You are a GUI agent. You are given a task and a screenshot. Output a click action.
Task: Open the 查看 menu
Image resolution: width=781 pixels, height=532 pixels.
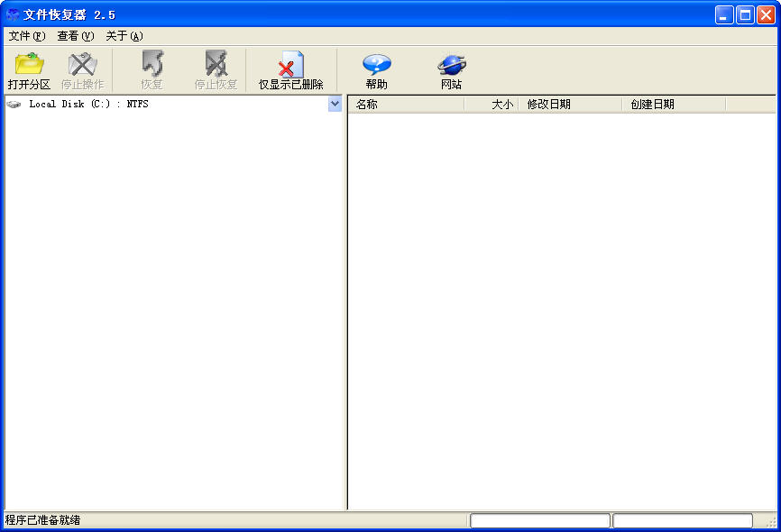[x=75, y=36]
